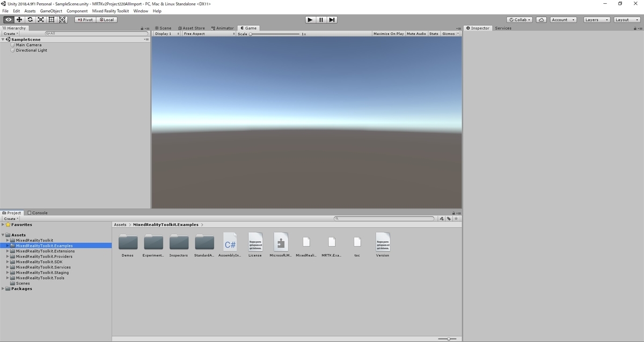Open the Gizmos dropdown arrow
Viewport: 644px width, 342px height.
458,34
